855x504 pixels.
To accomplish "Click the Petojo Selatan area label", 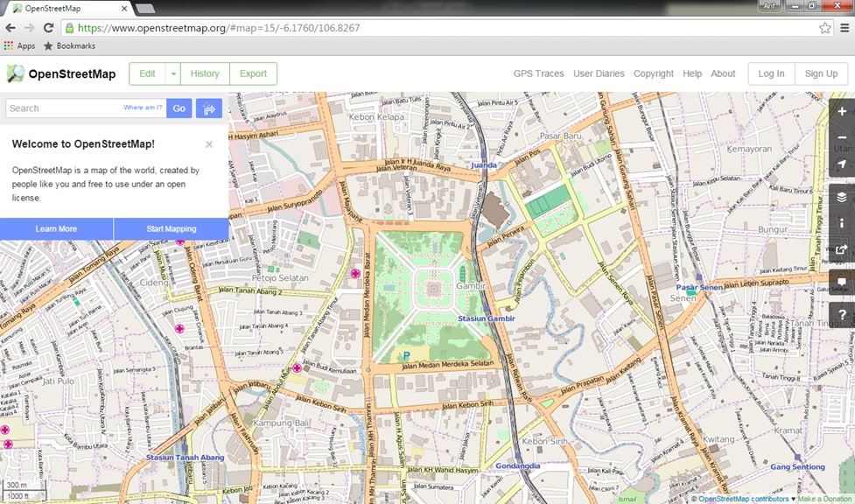I will click(280, 277).
